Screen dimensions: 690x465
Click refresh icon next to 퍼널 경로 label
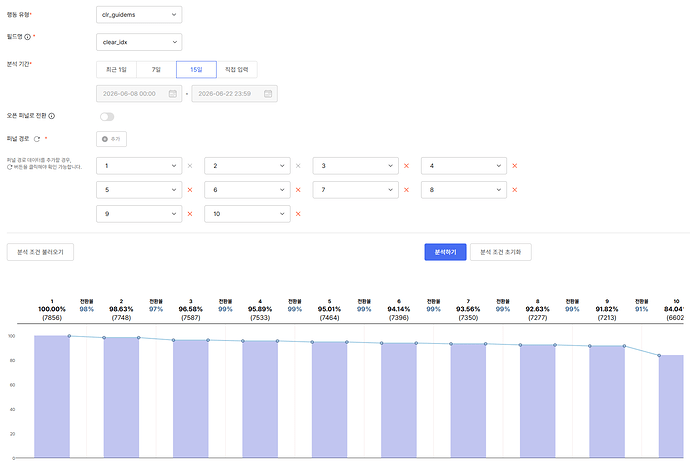coord(37,139)
